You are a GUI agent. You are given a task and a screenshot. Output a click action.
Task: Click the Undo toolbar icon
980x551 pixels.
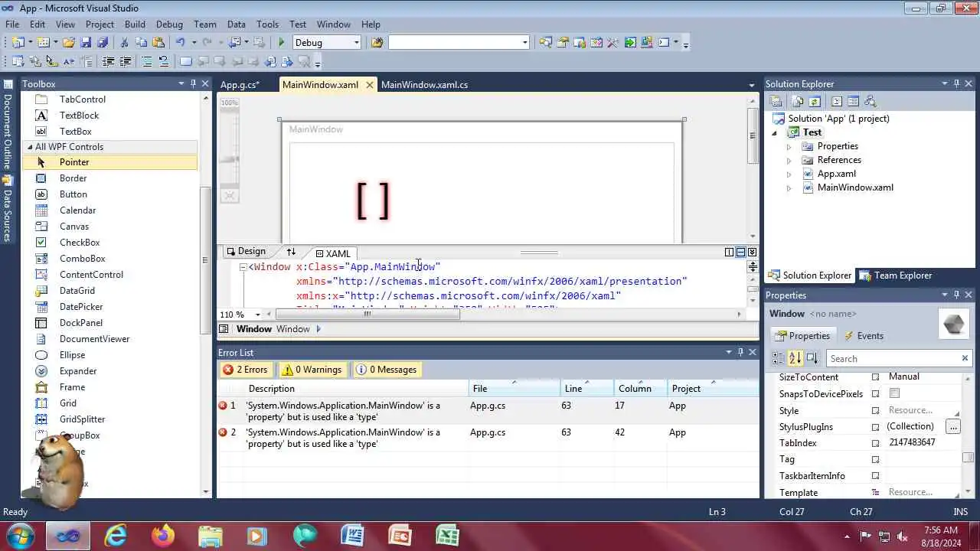pos(181,43)
